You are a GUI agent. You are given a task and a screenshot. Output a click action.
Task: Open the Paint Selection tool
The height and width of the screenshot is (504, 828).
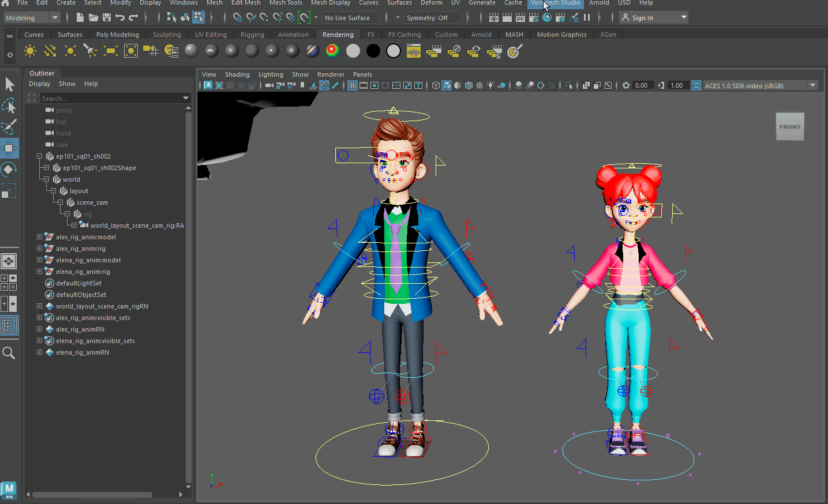(x=9, y=127)
